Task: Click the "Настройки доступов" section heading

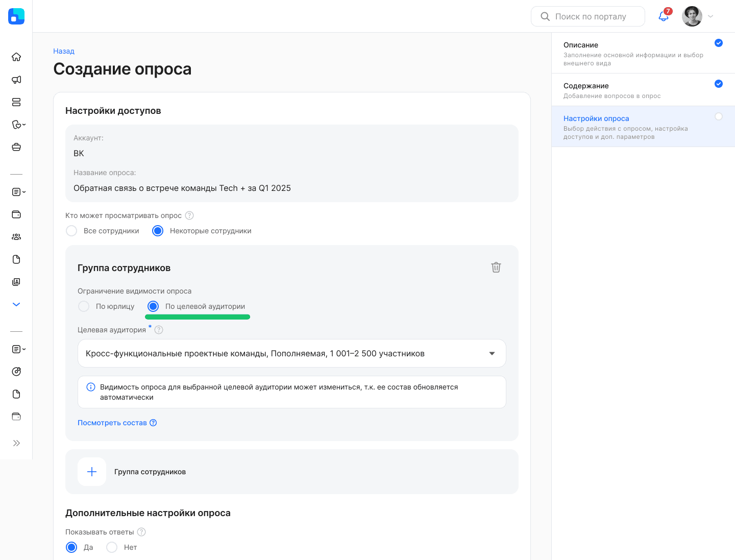Action: click(x=113, y=111)
